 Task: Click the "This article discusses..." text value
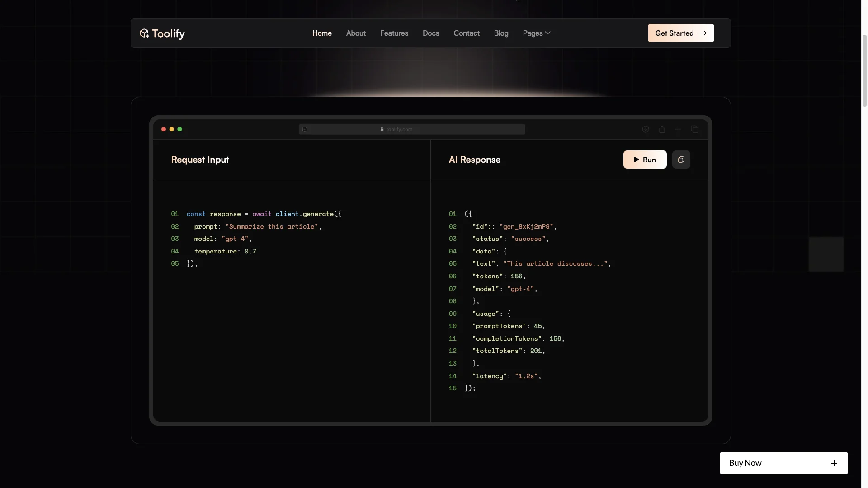(555, 263)
